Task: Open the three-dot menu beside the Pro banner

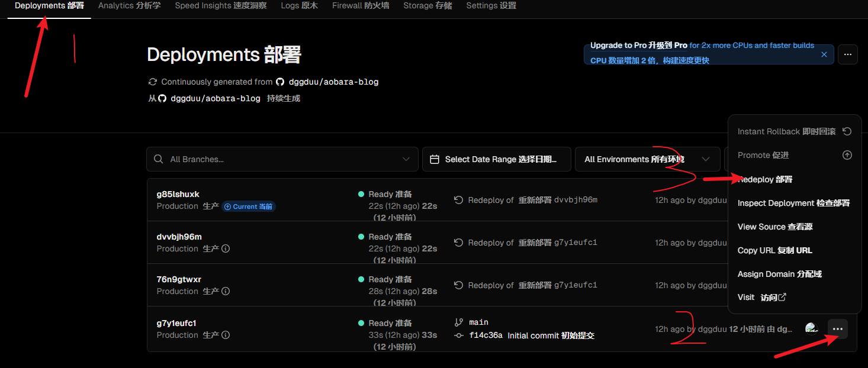Action: tap(847, 54)
